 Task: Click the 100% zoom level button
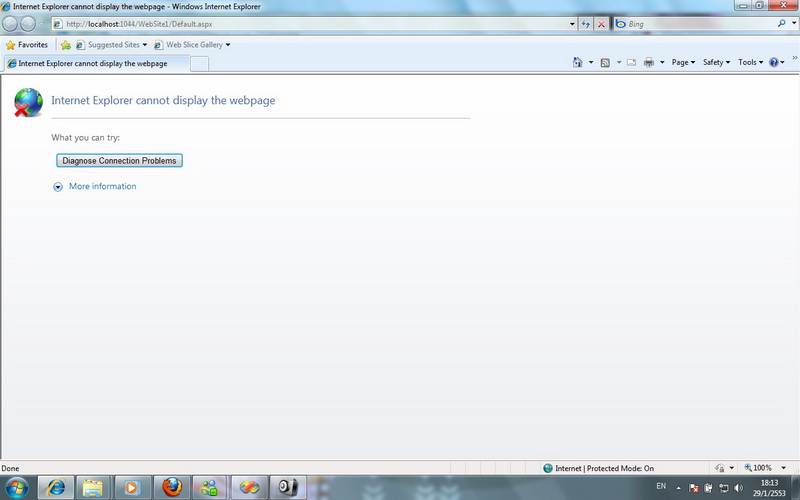[758, 468]
